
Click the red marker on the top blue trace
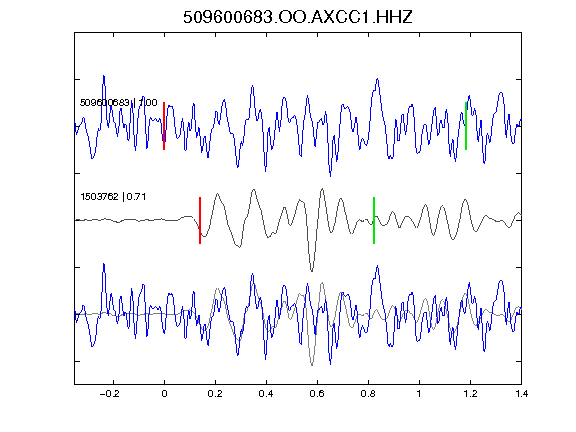point(164,126)
